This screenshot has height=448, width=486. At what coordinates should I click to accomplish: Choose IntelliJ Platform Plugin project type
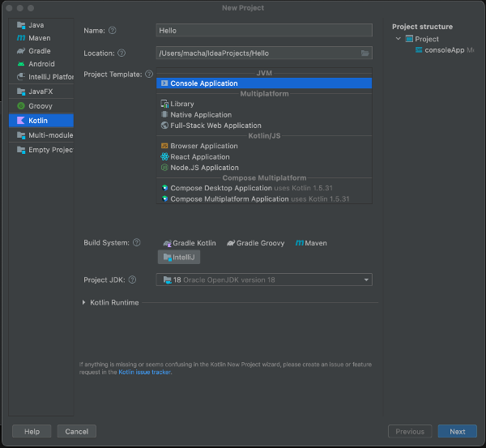click(41, 77)
